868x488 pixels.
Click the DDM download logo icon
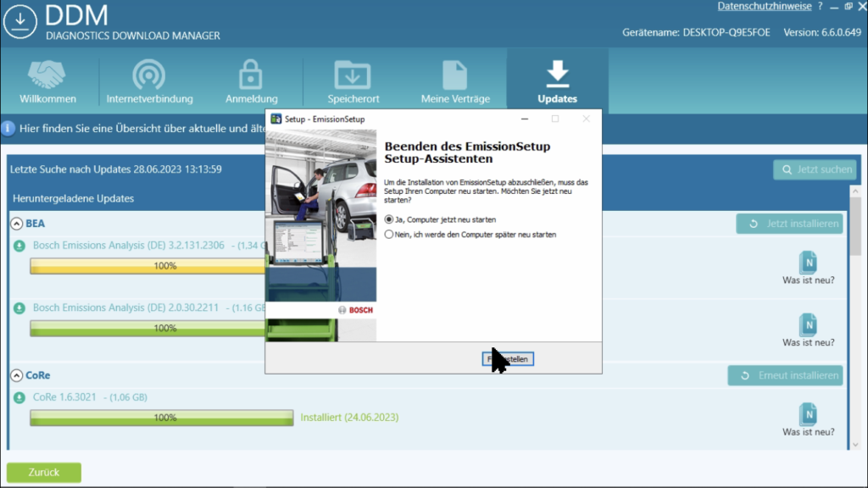(20, 22)
